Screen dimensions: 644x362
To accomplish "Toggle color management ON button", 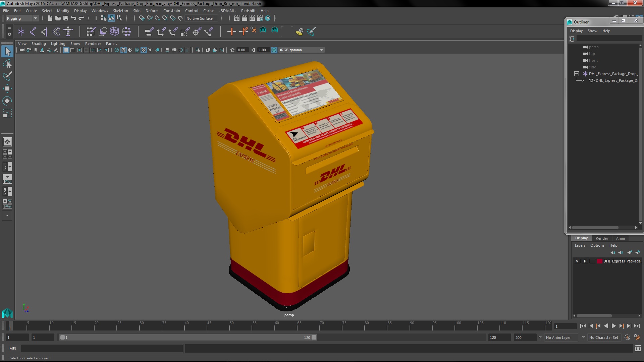I will [274, 50].
